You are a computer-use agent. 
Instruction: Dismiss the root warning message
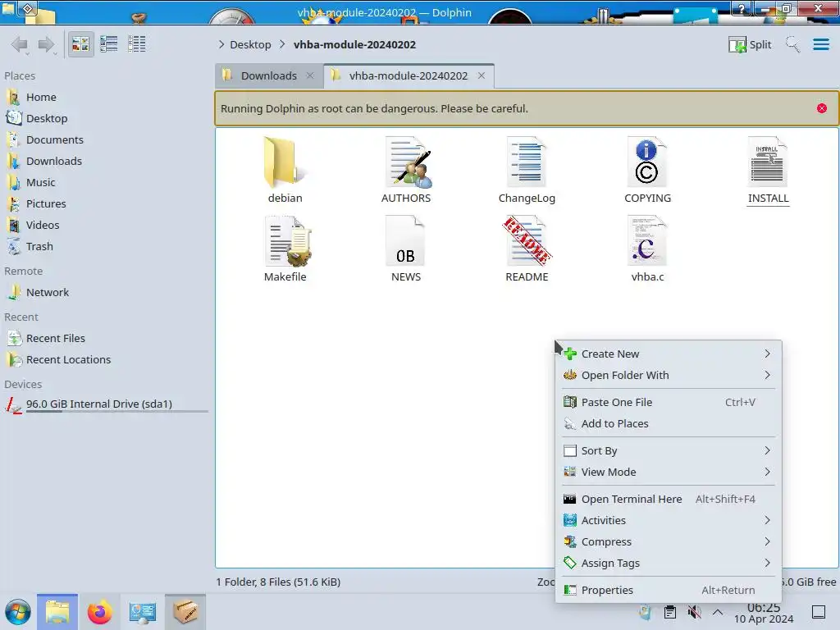(822, 108)
